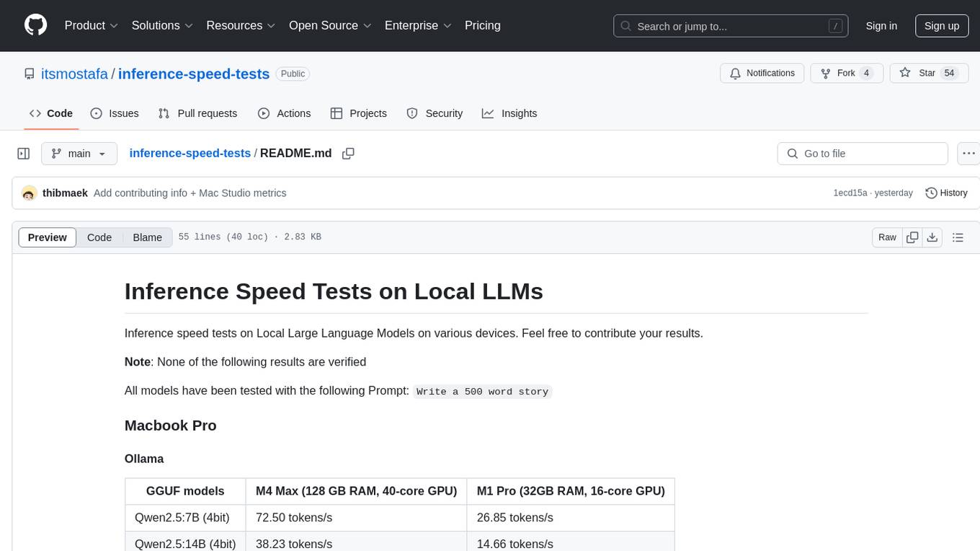Click the 14.66 tokens/s cell
The width and height of the screenshot is (980, 551).
571,543
